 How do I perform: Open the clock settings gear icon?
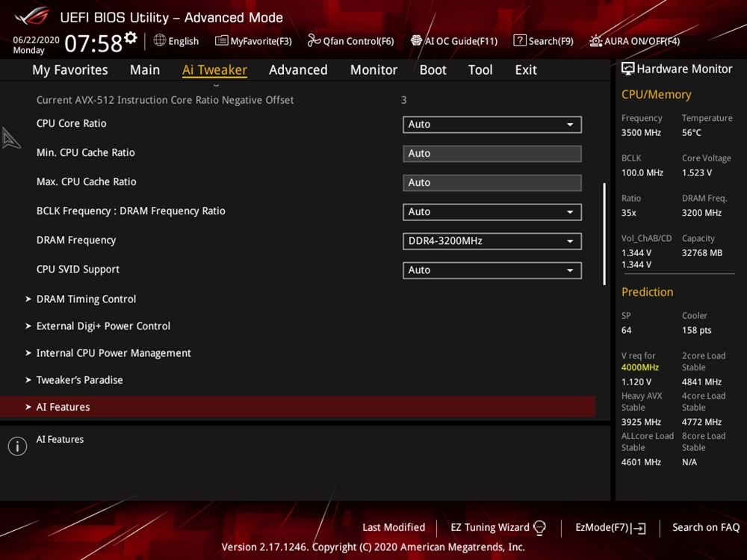point(131,37)
